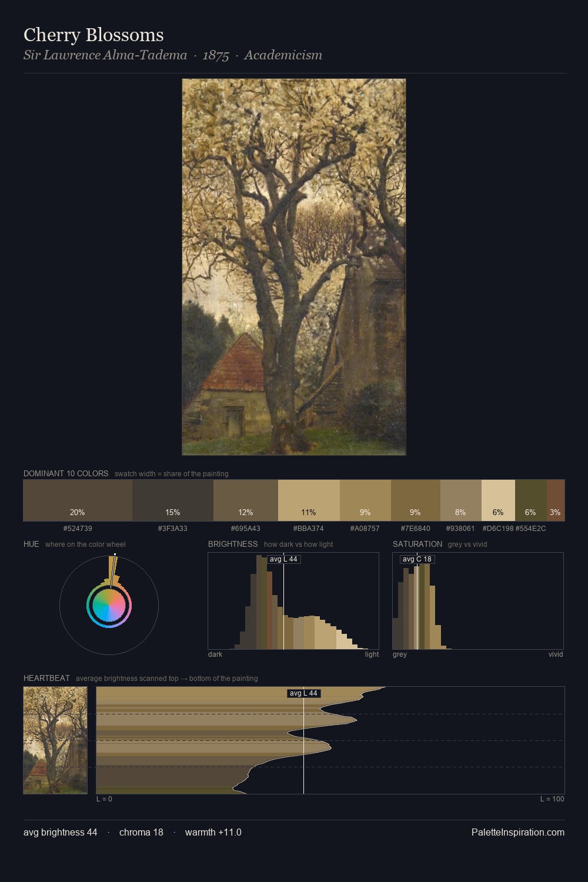588x882 pixels.
Task: Click the 'L = 100' axis label
Action: pyautogui.click(x=552, y=799)
